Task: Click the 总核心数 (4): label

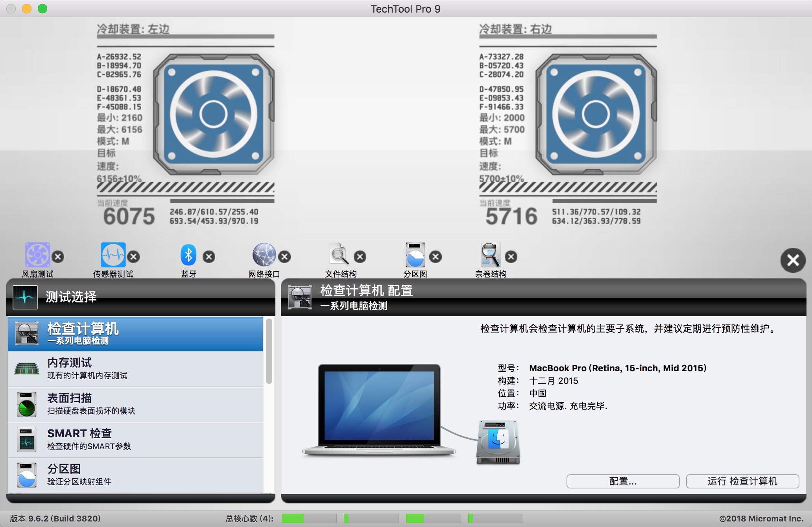Action: (x=250, y=518)
